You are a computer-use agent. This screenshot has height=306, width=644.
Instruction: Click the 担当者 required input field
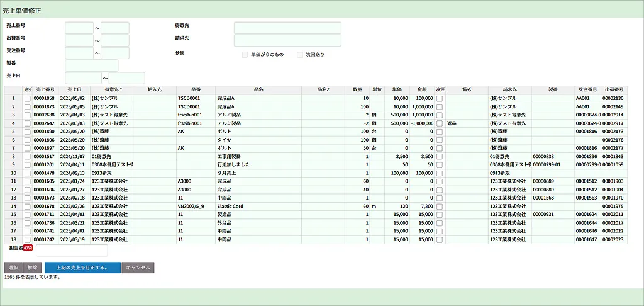click(72, 251)
